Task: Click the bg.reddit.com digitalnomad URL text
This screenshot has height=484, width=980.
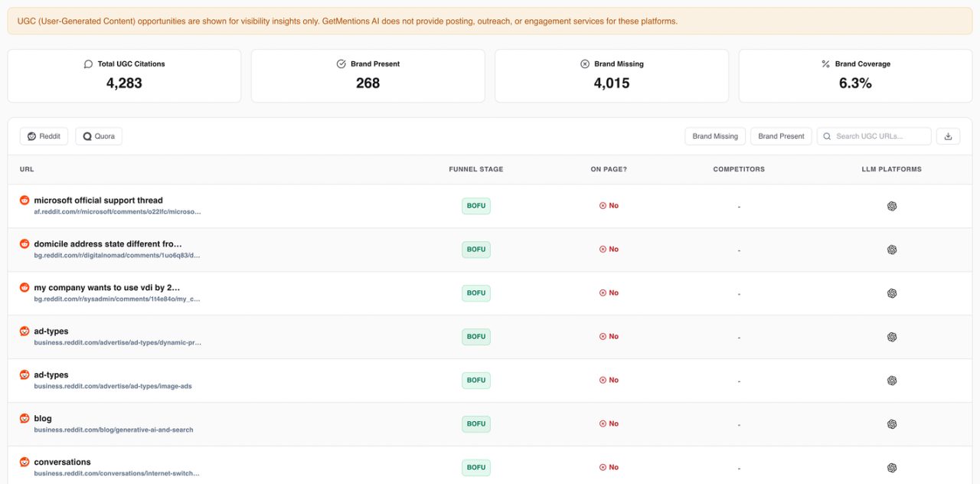Action: pos(117,255)
